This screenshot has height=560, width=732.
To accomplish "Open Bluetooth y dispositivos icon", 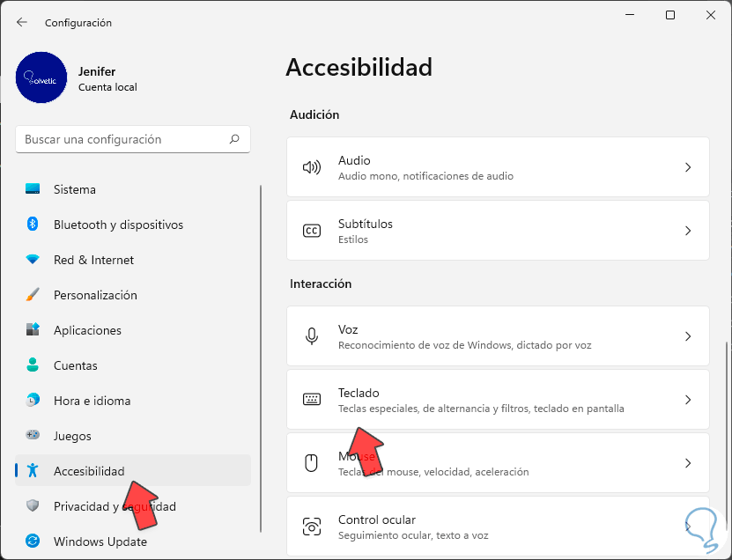I will coord(33,225).
